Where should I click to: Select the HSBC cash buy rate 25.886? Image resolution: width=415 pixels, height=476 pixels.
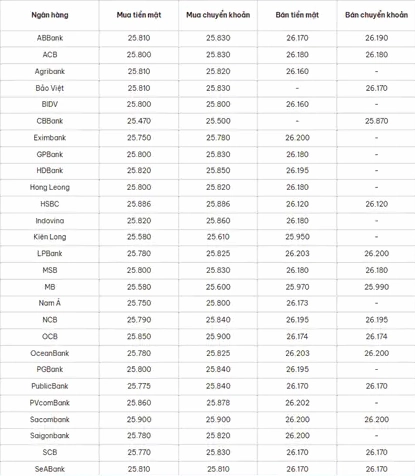coord(139,204)
